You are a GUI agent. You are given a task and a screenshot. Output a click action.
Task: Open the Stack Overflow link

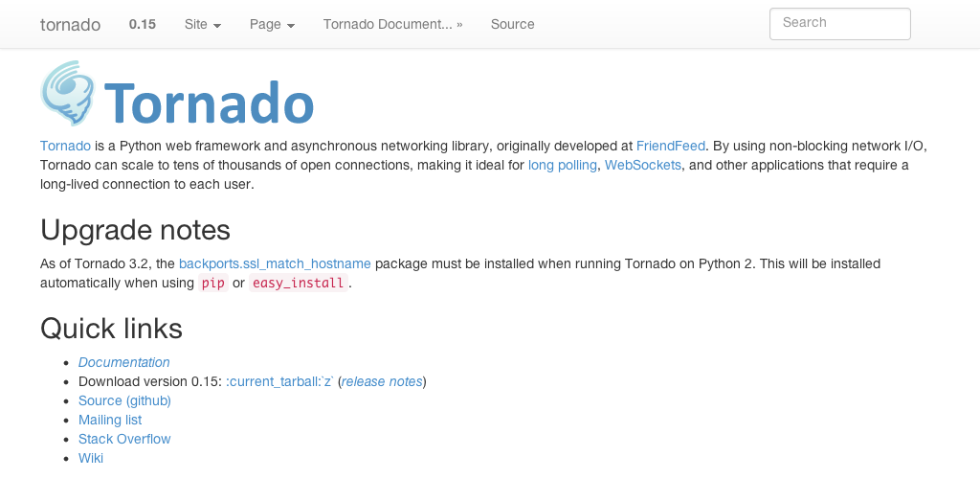(x=124, y=440)
